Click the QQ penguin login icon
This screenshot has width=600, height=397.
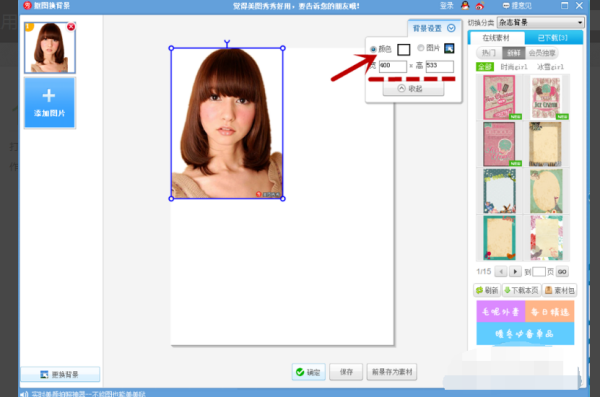(x=465, y=5)
